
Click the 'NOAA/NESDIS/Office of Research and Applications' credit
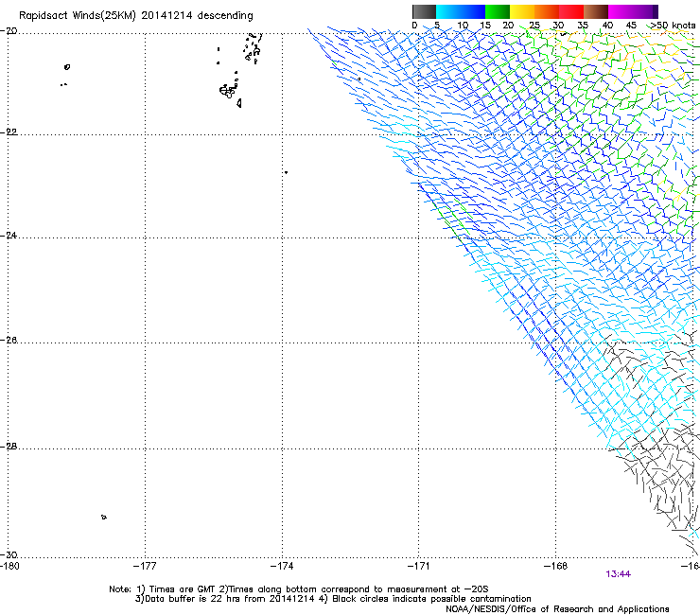tap(557, 609)
